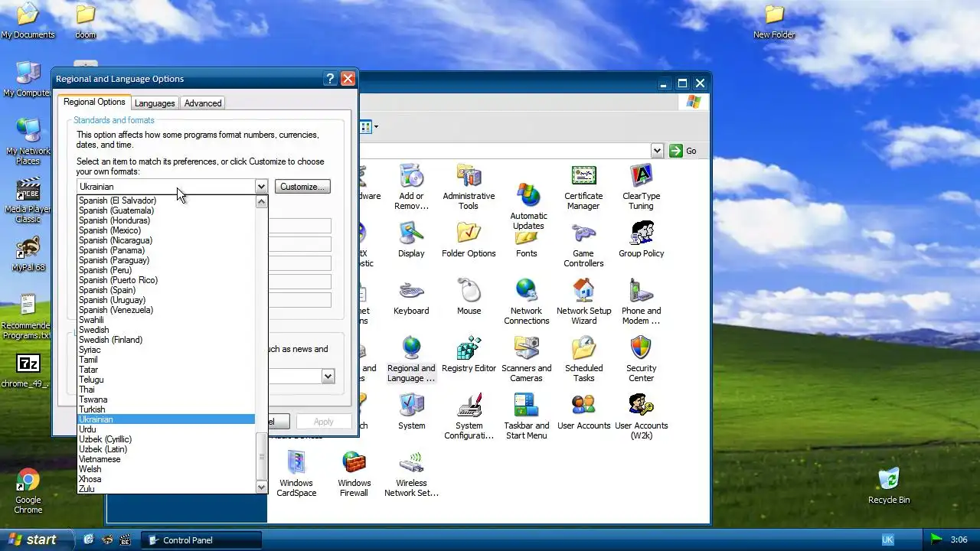Click dialog help question mark button
Image resolution: width=980 pixels, height=551 pixels.
(x=330, y=79)
